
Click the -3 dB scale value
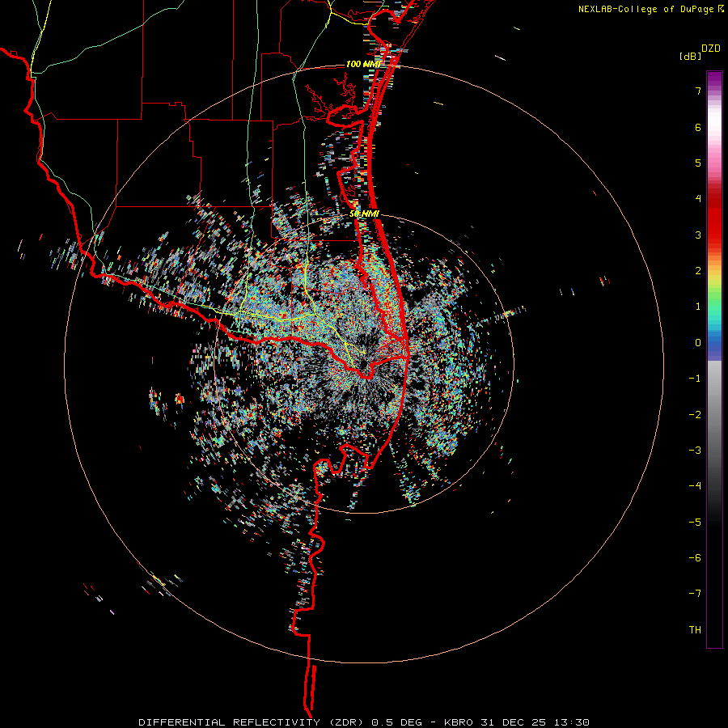695,451
